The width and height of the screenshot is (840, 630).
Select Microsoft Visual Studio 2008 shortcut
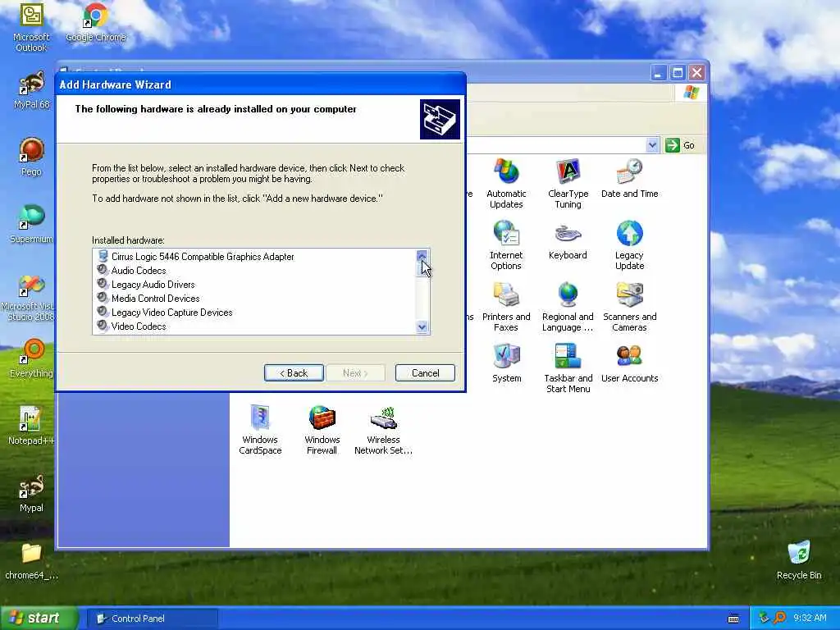30,298
